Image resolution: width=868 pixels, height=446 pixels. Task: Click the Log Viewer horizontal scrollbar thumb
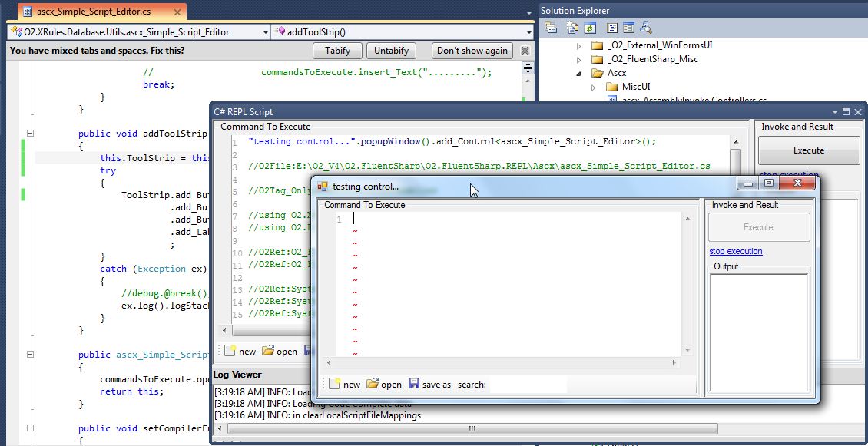click(472, 428)
